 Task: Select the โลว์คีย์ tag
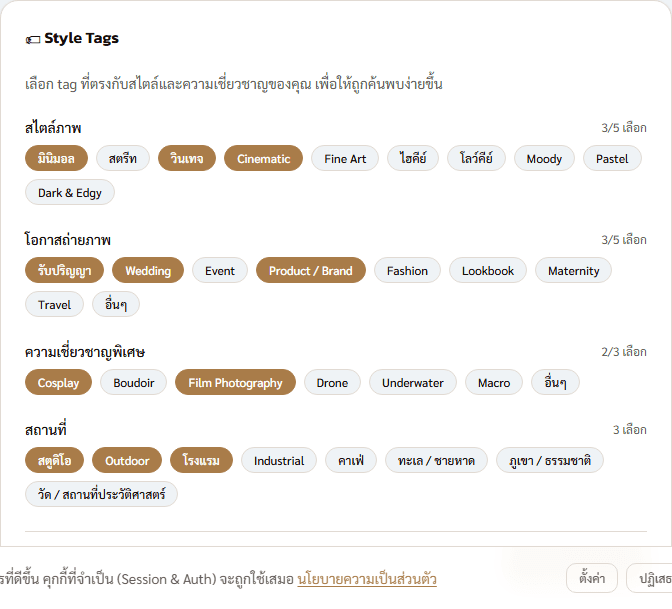[476, 159]
